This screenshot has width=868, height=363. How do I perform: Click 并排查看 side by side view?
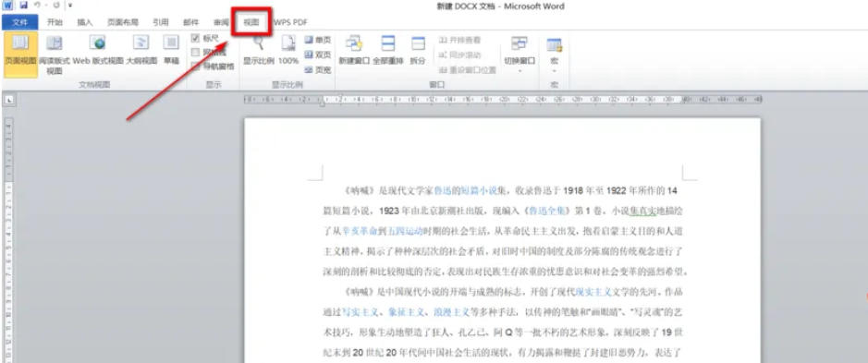[460, 40]
